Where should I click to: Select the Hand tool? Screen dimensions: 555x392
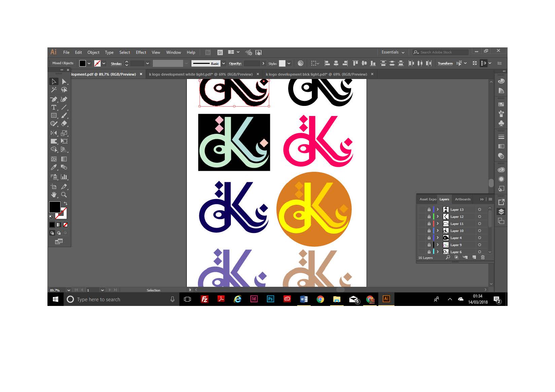pyautogui.click(x=54, y=195)
